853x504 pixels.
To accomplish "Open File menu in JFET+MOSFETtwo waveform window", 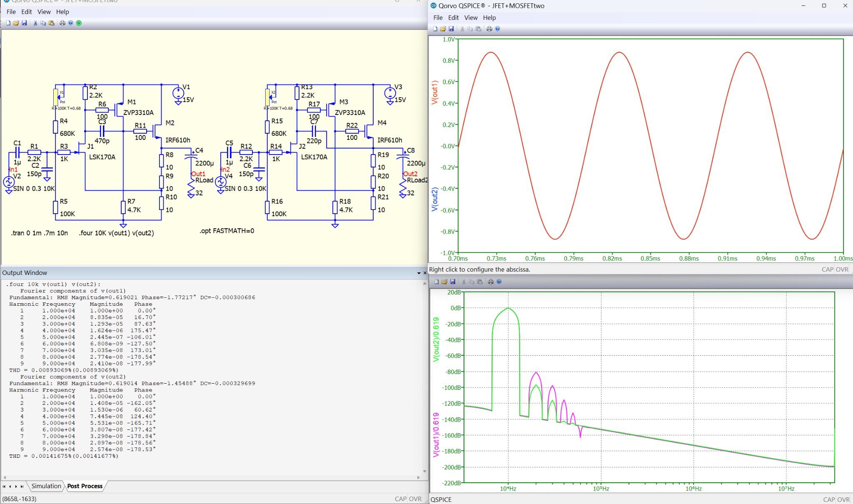I will [x=438, y=17].
